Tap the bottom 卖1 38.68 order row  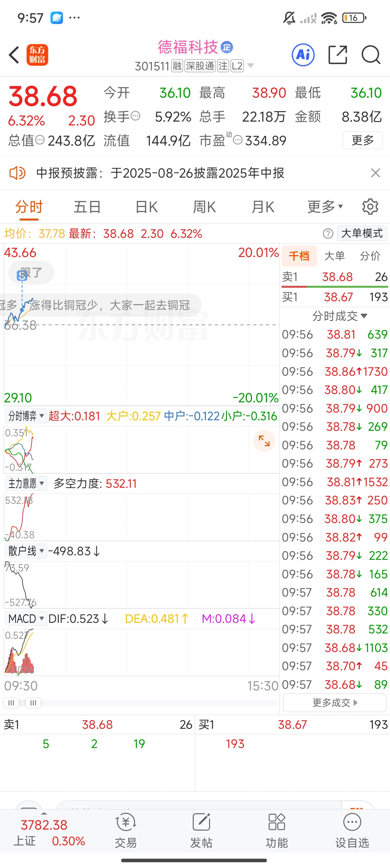point(97,725)
